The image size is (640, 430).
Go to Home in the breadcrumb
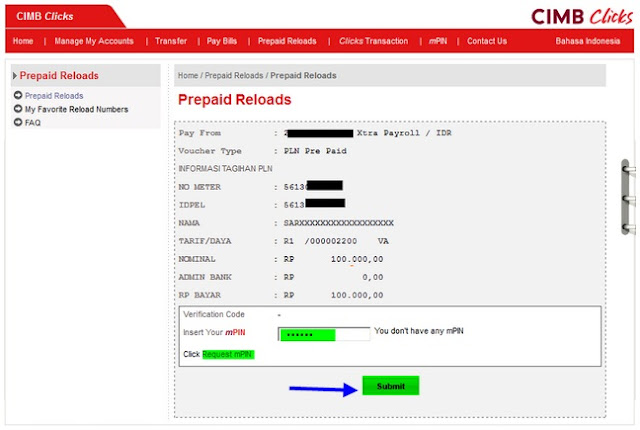coord(188,75)
